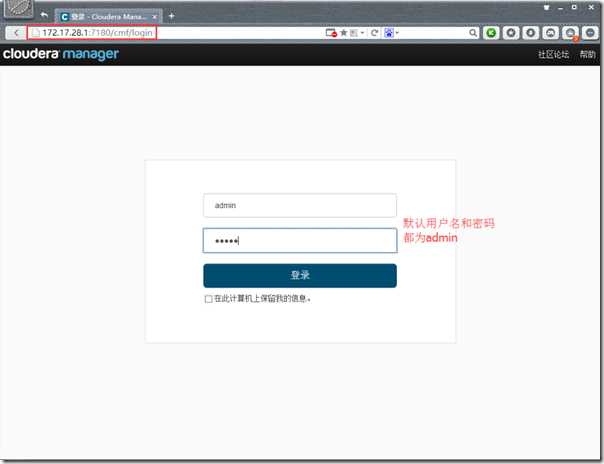Open the bookmarks dropdown arrow next to the star
The image size is (604, 464).
pyautogui.click(x=362, y=33)
